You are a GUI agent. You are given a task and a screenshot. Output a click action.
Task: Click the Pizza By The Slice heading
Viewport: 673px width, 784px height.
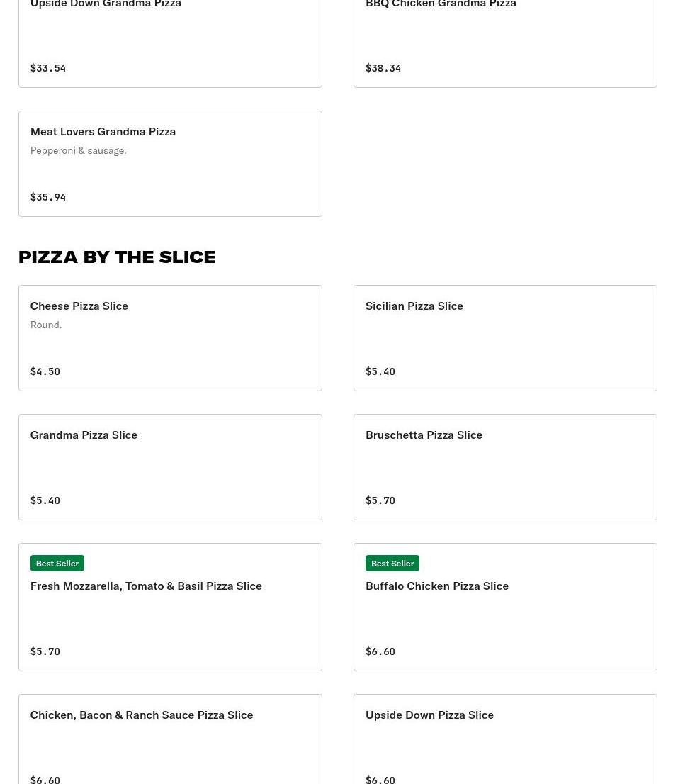[x=117, y=257]
